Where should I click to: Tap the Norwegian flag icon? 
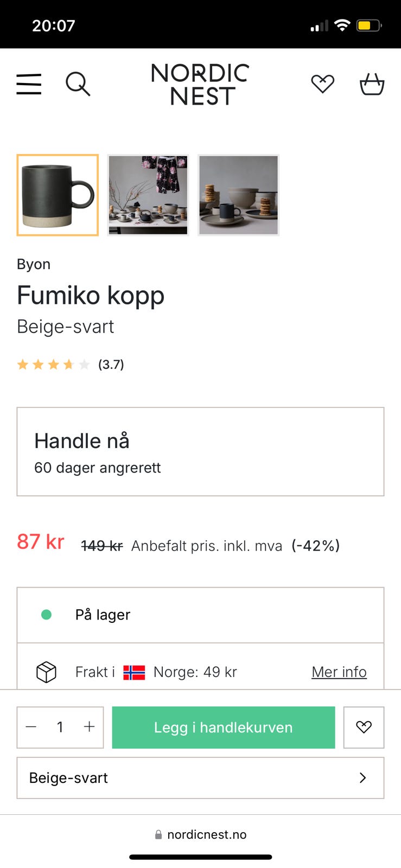pyautogui.click(x=134, y=672)
